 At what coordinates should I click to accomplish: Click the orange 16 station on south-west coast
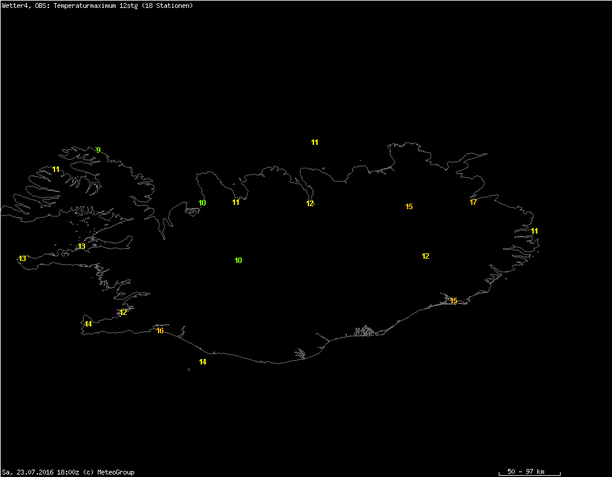pyautogui.click(x=160, y=331)
